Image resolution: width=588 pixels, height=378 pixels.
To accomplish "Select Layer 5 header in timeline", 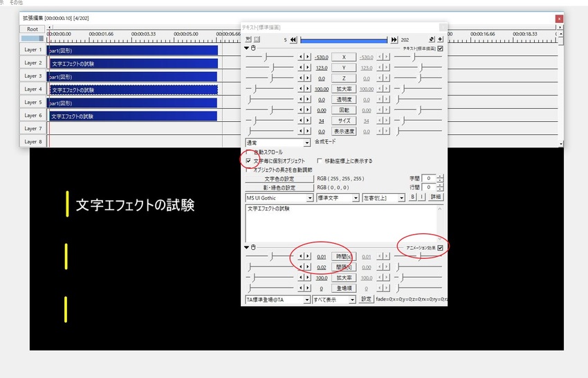I will click(33, 102).
